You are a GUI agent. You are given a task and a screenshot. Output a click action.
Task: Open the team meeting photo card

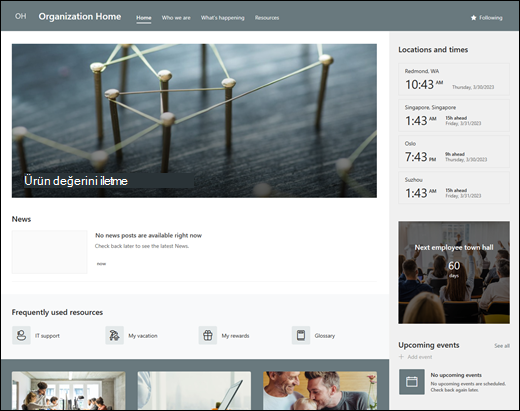click(x=69, y=391)
